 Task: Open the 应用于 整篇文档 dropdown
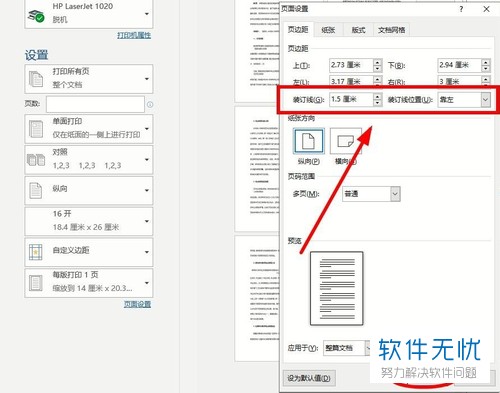(x=347, y=348)
